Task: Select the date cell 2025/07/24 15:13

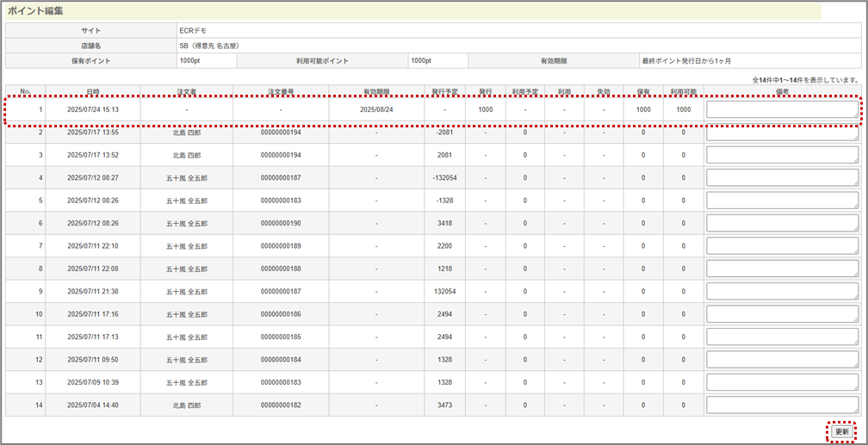Action: 93,110
